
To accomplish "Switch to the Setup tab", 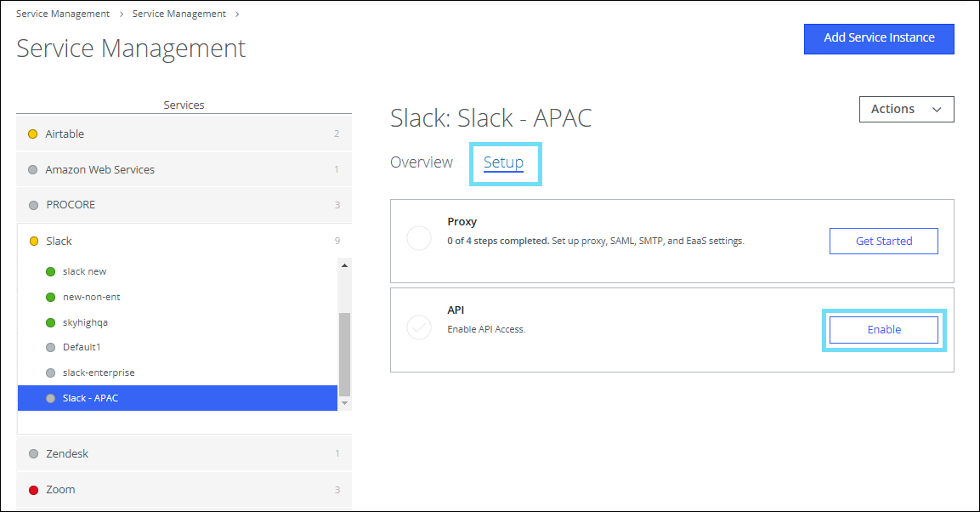I will point(503,162).
